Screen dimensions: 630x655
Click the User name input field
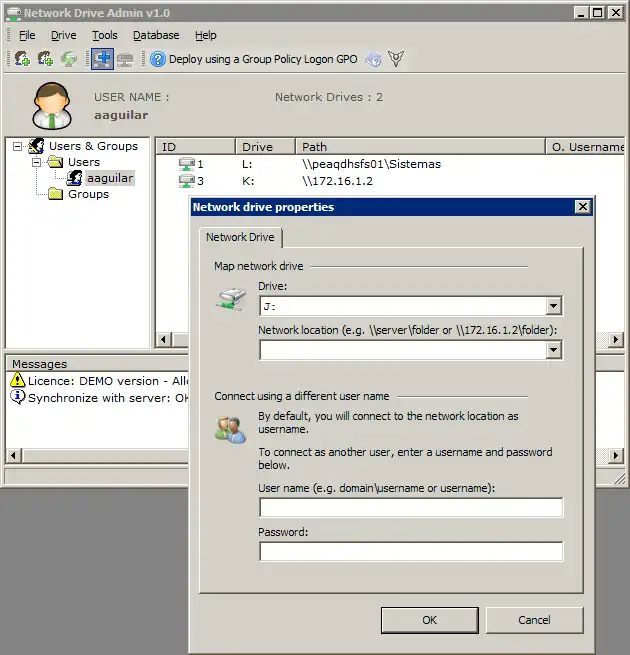pos(411,508)
